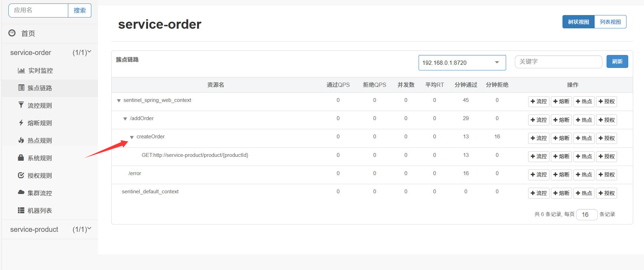
Task: Click the 刷新 button
Action: point(617,62)
